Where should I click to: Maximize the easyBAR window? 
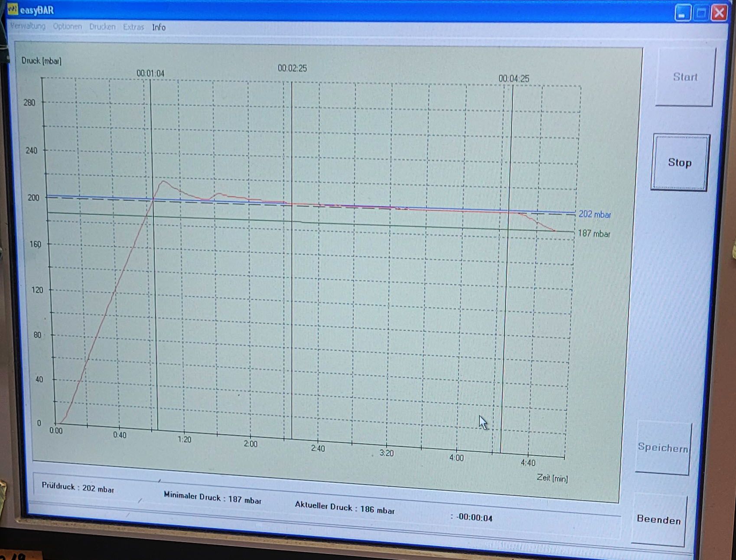pyautogui.click(x=701, y=13)
